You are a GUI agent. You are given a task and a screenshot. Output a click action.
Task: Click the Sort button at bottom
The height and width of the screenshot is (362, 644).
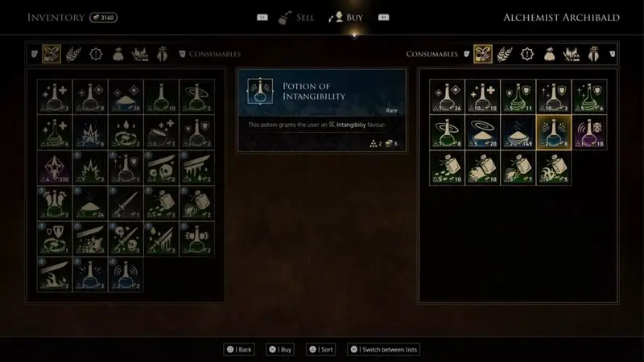320,349
